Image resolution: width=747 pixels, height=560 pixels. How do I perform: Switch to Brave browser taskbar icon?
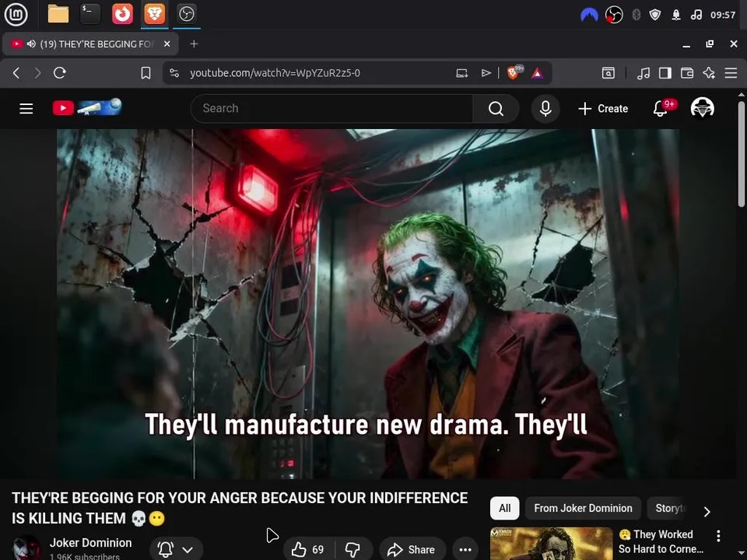coord(154,14)
